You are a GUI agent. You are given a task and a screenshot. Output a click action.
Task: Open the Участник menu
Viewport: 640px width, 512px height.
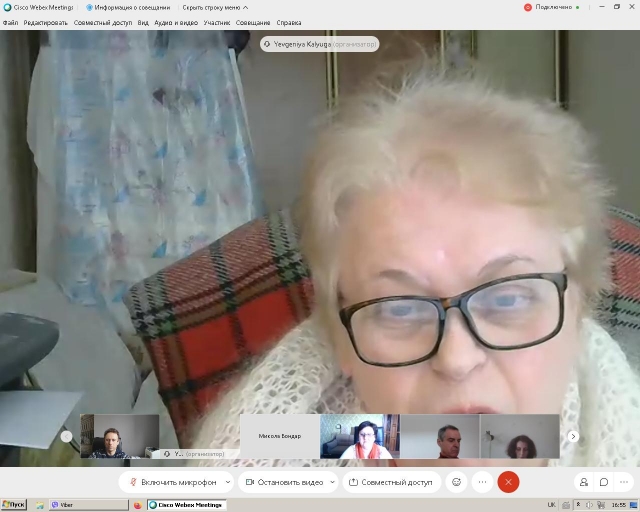(x=217, y=23)
